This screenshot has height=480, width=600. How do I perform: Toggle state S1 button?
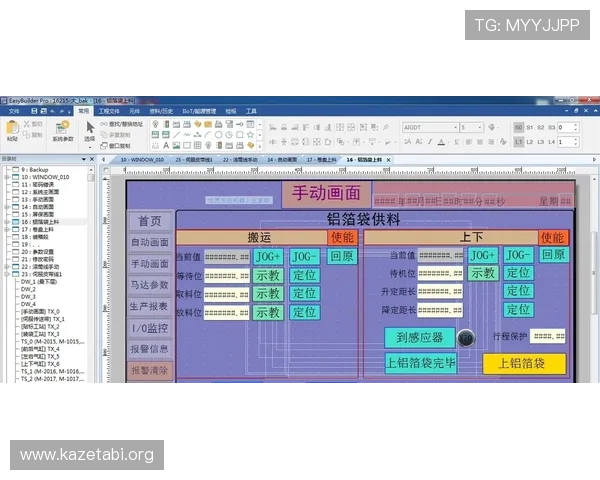(530, 127)
